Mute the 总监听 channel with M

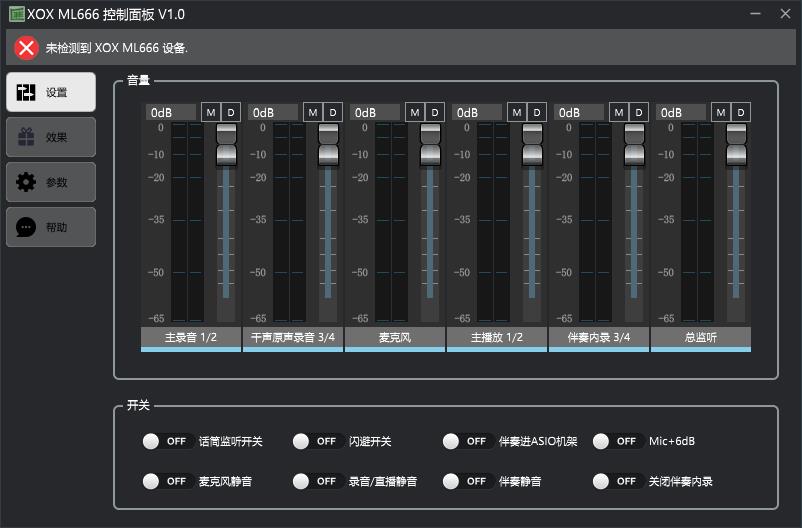pyautogui.click(x=721, y=113)
